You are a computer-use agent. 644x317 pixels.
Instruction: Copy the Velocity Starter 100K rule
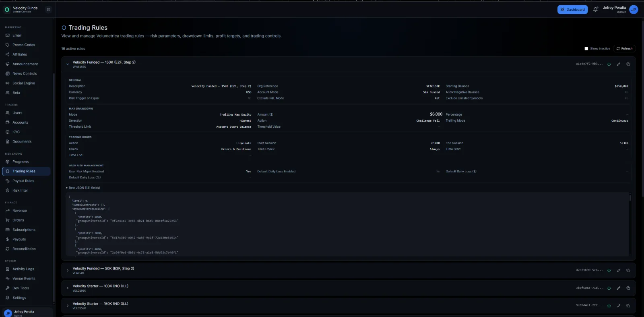pos(628,288)
